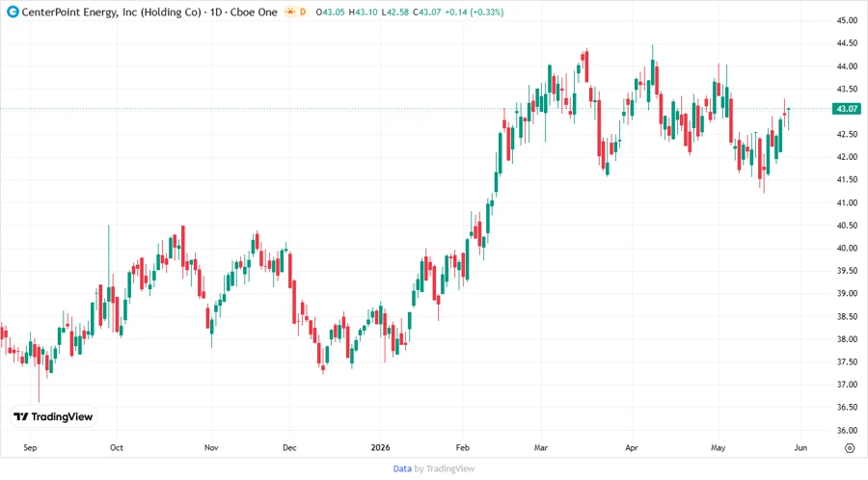
Task: Open the TradingView logo link
Action: point(53,417)
